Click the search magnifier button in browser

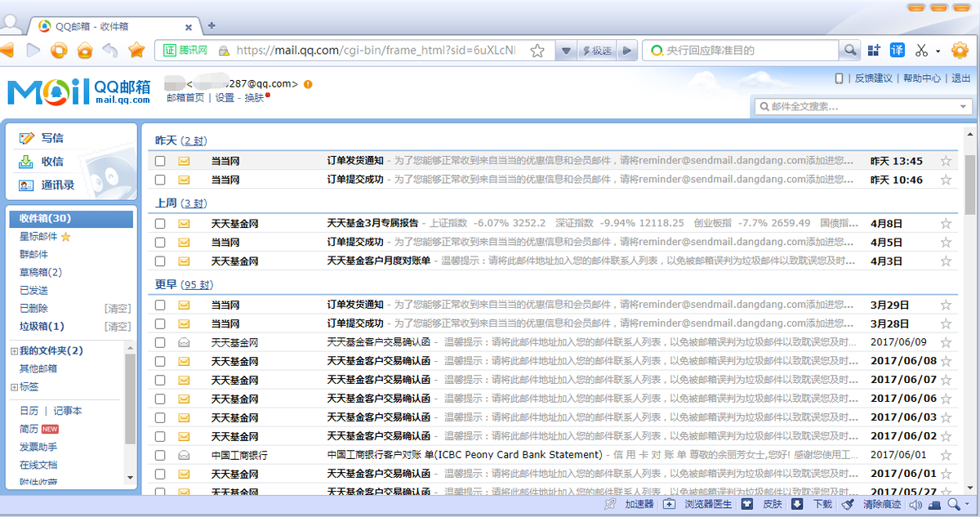850,51
